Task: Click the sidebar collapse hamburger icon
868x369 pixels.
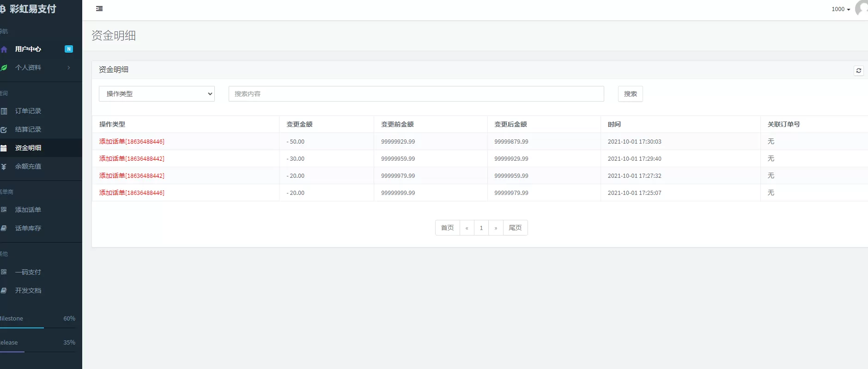Action: click(x=99, y=9)
